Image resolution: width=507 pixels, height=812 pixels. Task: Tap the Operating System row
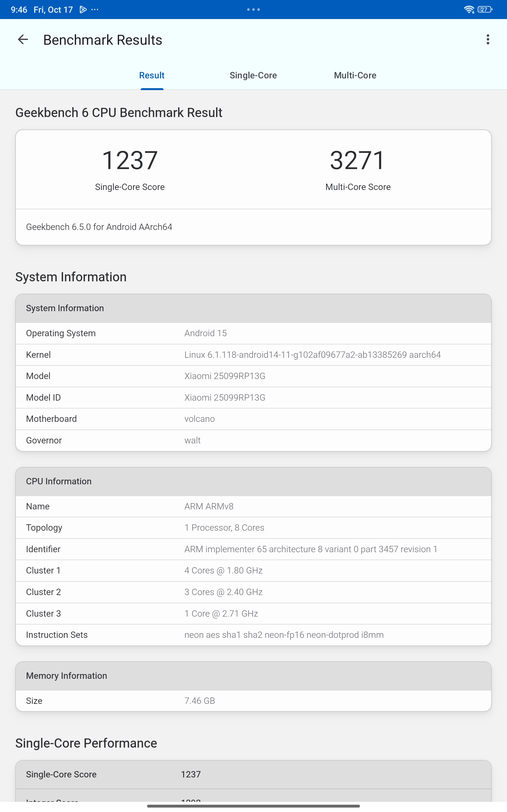(253, 333)
